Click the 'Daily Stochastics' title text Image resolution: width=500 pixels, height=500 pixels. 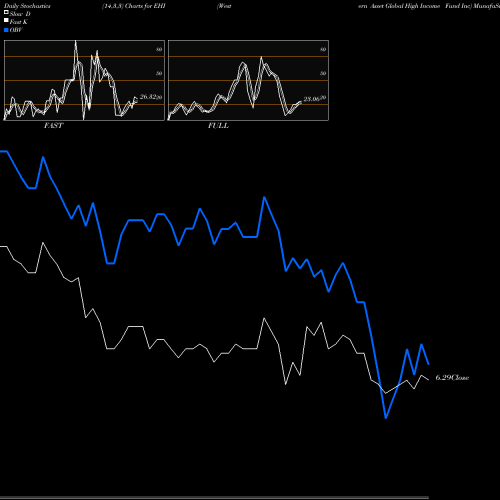point(27,6)
